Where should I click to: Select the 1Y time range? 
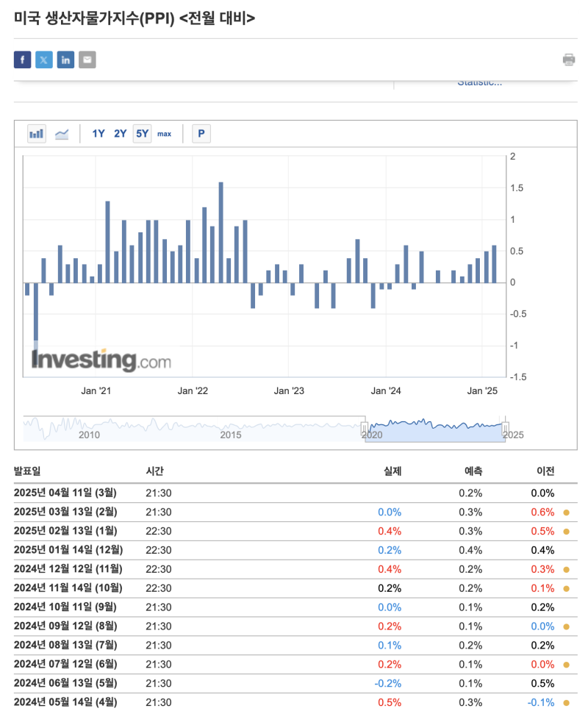(x=98, y=134)
